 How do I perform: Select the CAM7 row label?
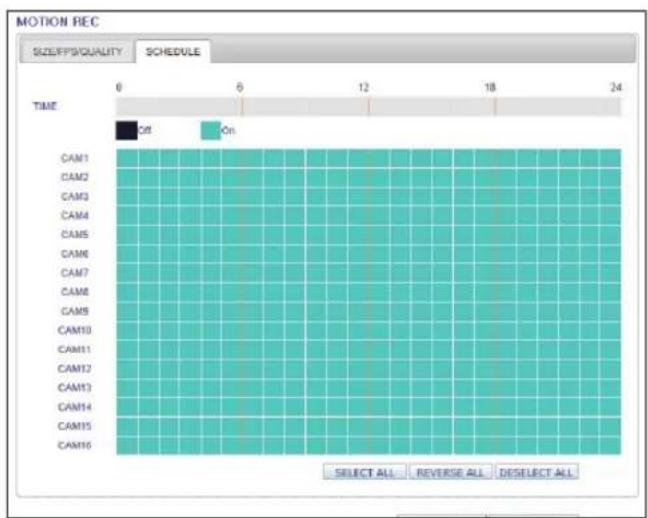pyautogui.click(x=75, y=273)
